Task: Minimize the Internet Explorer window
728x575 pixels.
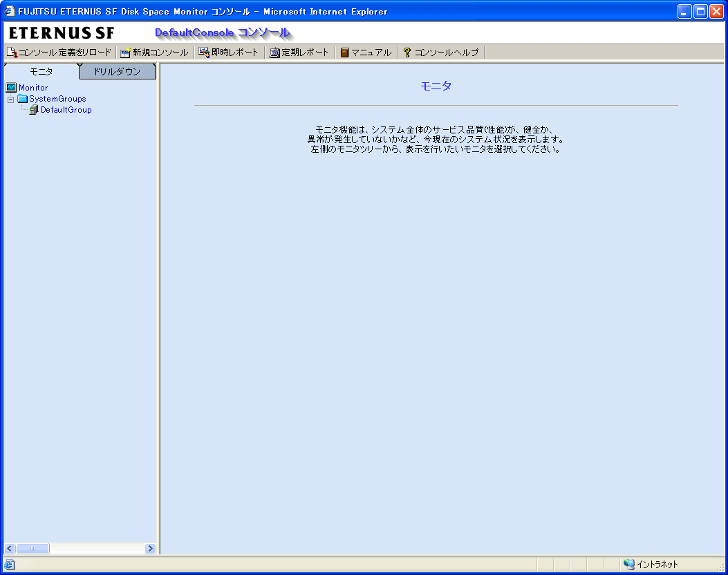Action: (684, 11)
